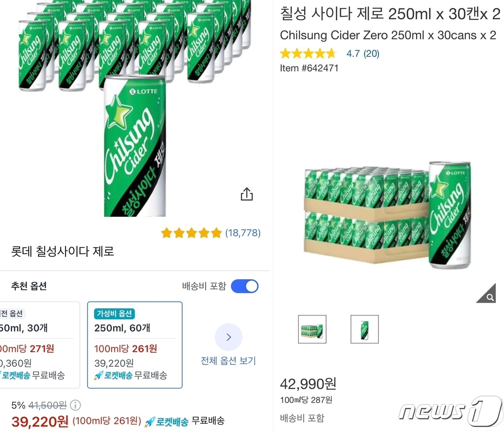
Task: Click Item #642471 text
Action: tap(309, 68)
